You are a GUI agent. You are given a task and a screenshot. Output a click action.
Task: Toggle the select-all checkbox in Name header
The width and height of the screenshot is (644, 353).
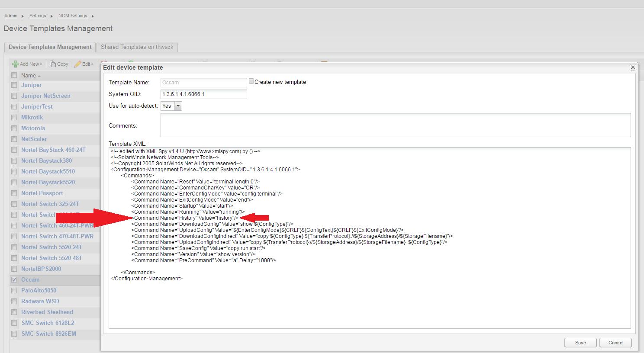[14, 75]
